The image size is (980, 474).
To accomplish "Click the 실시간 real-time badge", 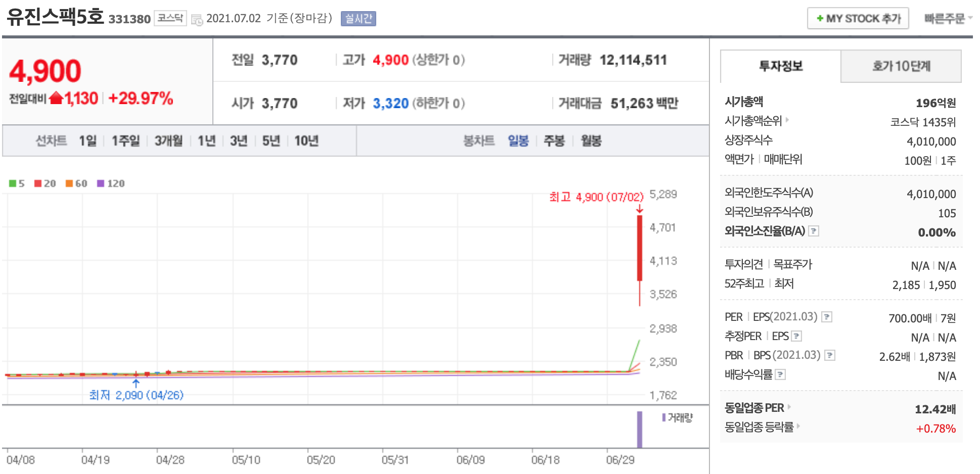I will pos(358,19).
